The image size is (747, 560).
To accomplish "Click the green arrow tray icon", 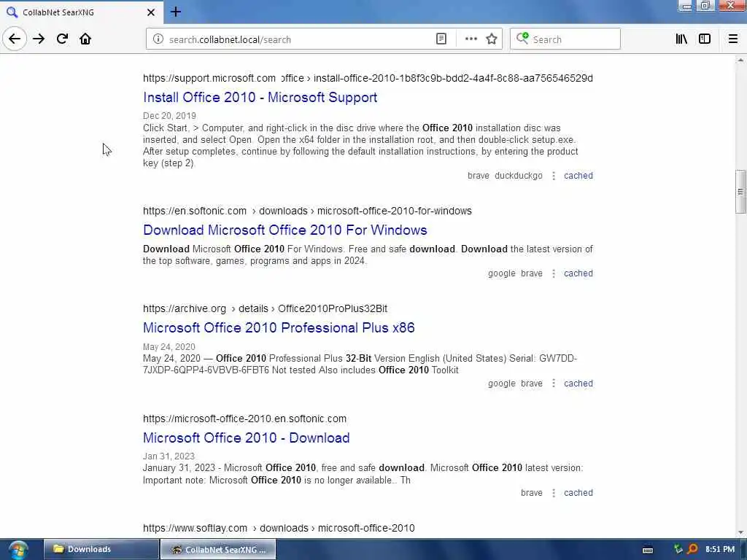I will pyautogui.click(x=678, y=549).
